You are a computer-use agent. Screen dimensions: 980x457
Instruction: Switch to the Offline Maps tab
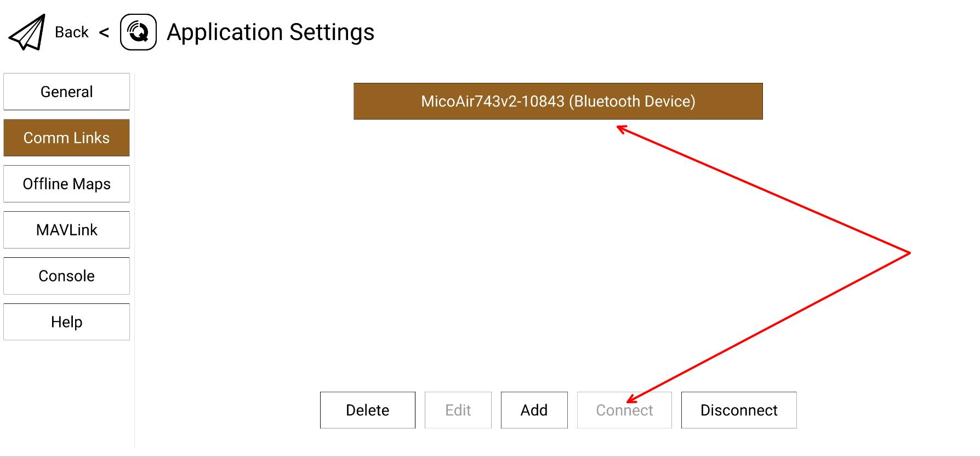coord(66,184)
